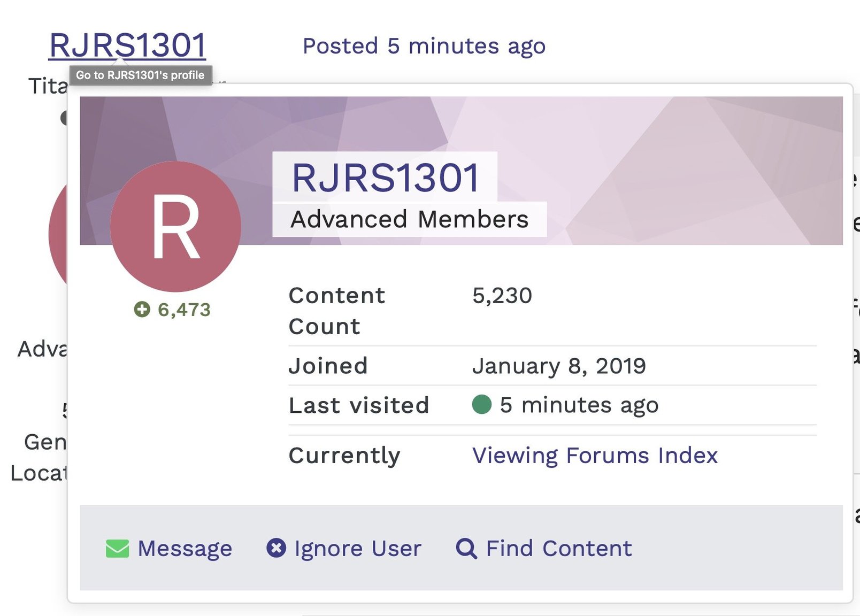Viewport: 860px width, 616px height.
Task: Click the Content Count value 5,230
Action: coord(502,296)
